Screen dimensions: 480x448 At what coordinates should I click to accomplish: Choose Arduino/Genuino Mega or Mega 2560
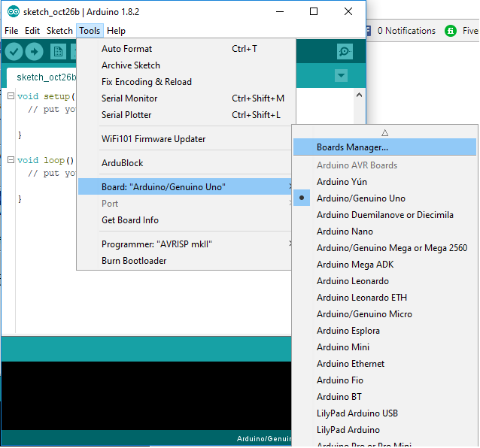pos(384,248)
